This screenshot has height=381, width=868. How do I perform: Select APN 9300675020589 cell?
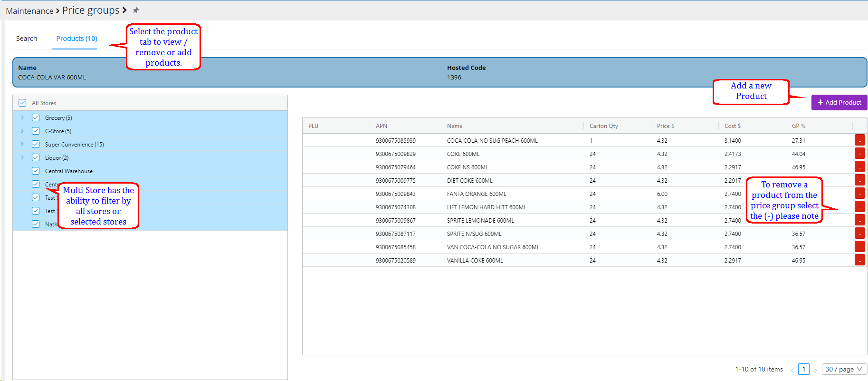coord(396,261)
